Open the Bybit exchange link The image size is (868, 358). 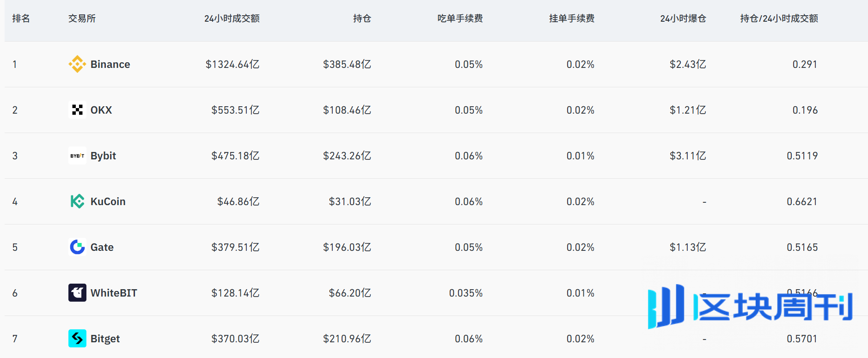103,156
